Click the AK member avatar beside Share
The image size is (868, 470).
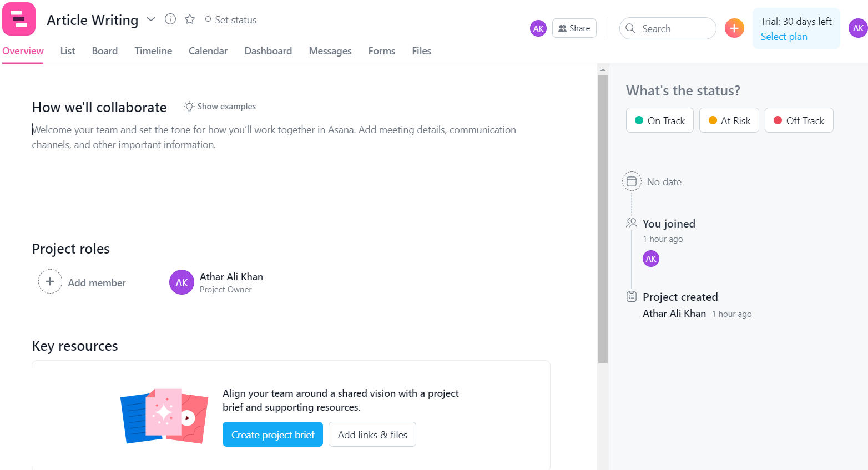click(x=538, y=28)
